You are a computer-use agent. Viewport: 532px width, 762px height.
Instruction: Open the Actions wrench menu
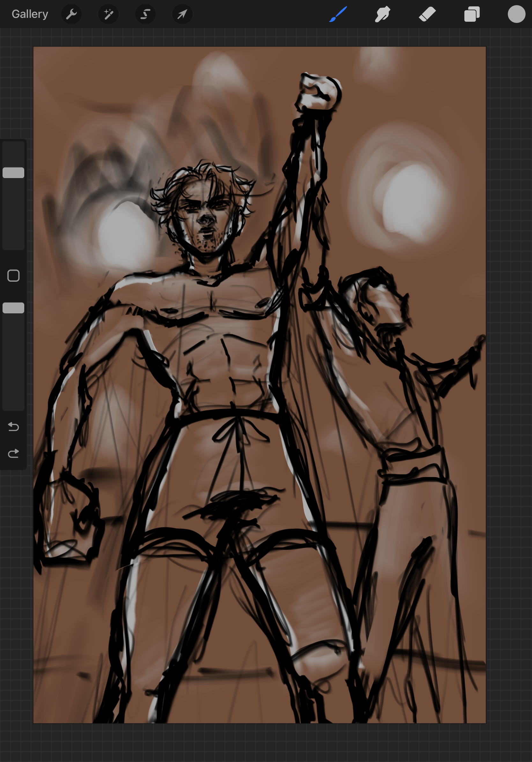click(x=71, y=14)
